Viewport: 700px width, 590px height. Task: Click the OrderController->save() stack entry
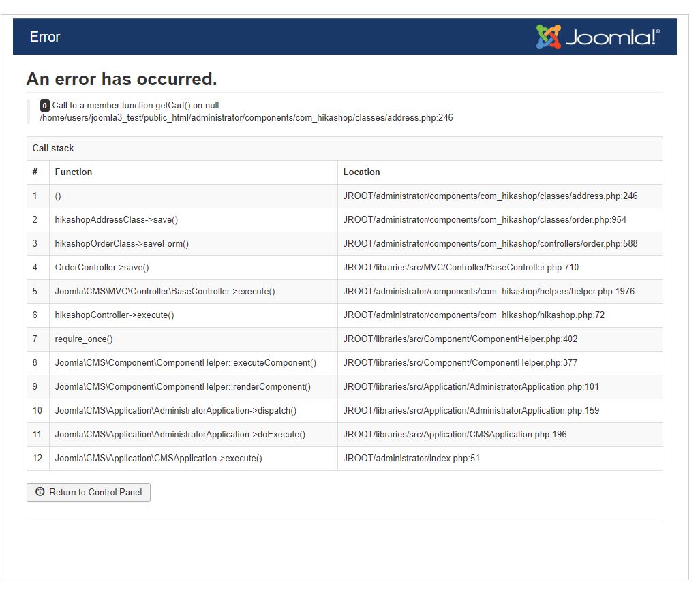[102, 267]
